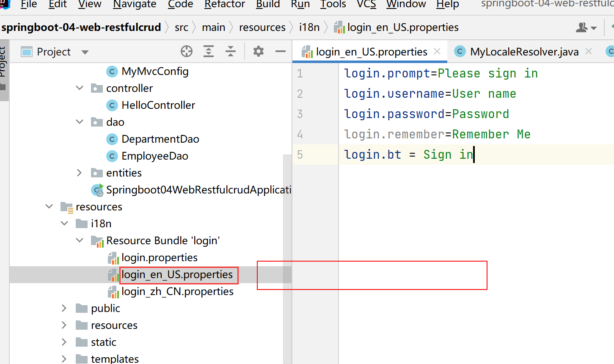Viewport: 614px width, 364px height.
Task: Select HelloController in project tree
Action: pos(158,105)
